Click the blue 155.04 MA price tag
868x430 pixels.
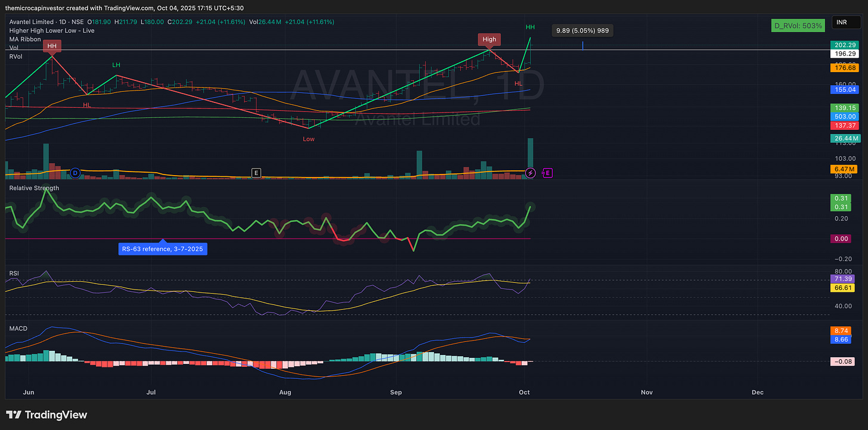pyautogui.click(x=844, y=89)
